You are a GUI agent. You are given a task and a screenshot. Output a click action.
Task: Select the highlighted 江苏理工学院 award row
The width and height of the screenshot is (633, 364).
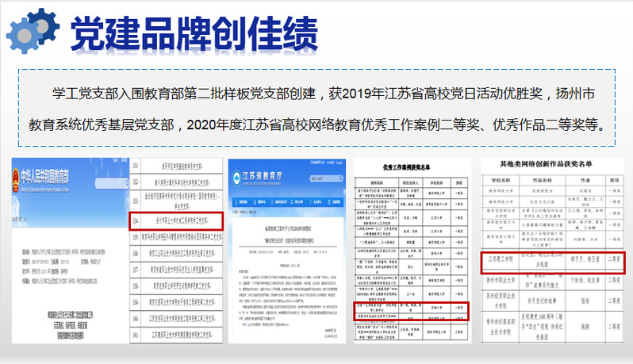pyautogui.click(x=553, y=262)
